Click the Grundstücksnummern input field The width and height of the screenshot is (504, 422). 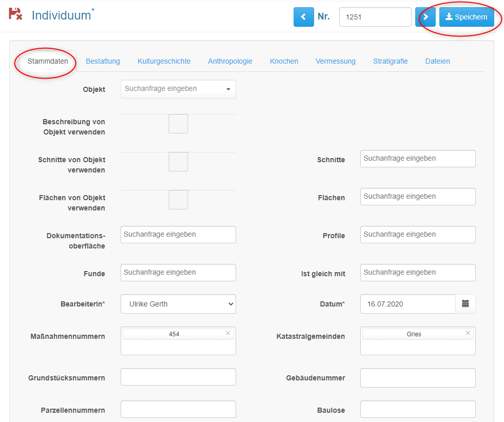(x=178, y=377)
